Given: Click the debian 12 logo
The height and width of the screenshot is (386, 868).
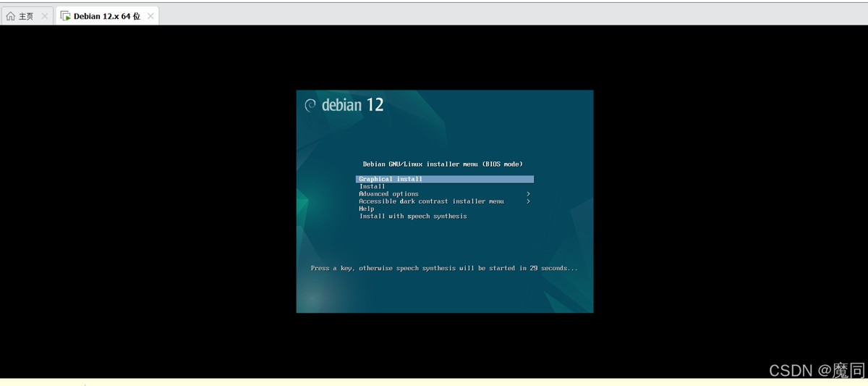Looking at the screenshot, I should pyautogui.click(x=344, y=105).
